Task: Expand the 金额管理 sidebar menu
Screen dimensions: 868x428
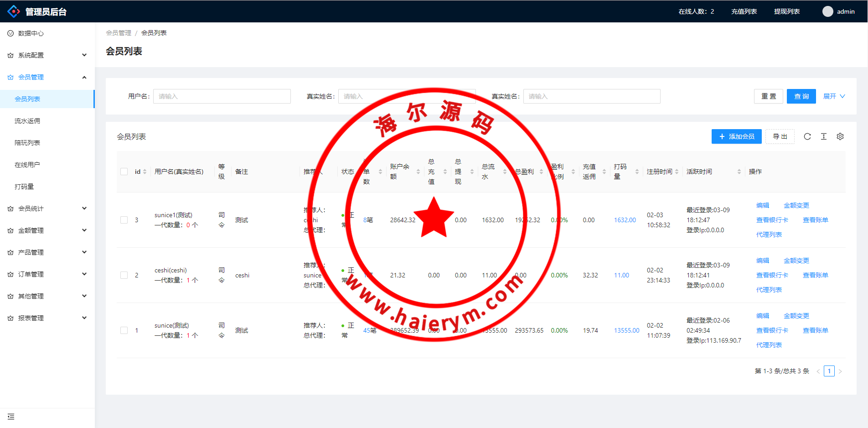Action: coord(47,230)
